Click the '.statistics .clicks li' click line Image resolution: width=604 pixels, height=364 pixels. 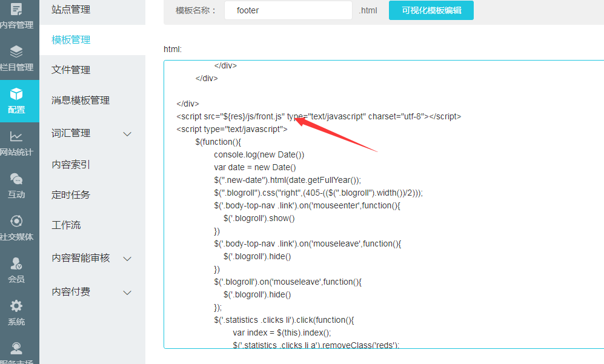pyautogui.click(x=284, y=320)
